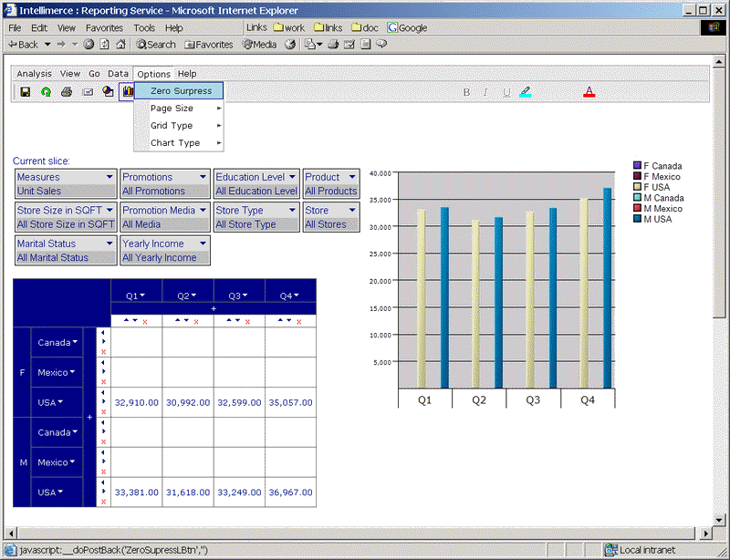Click browser toolbar Print icon
This screenshot has height=560, width=730.
(x=333, y=44)
